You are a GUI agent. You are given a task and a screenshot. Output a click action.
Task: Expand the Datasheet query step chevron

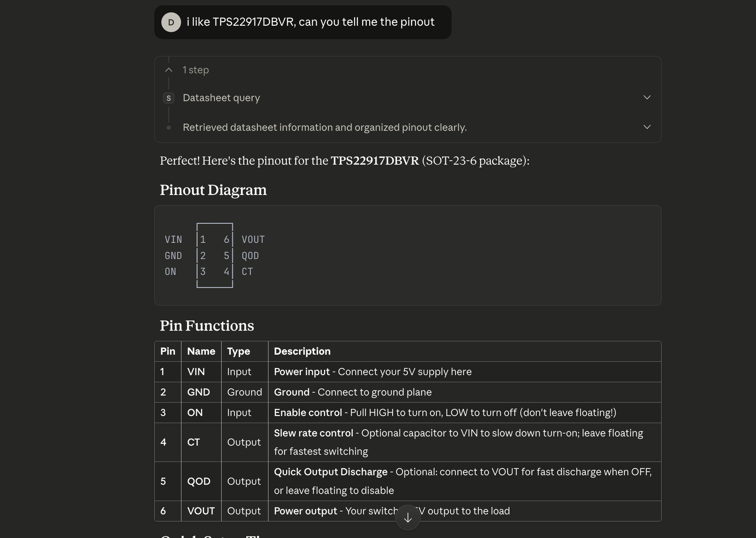pyautogui.click(x=647, y=97)
